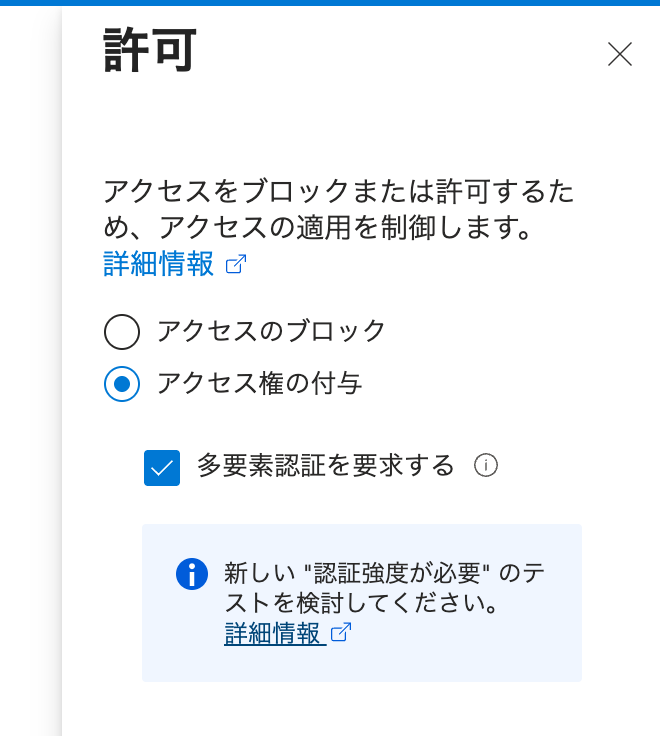660x736 pixels.
Task: Click the blue info icon in the banner
Action: [x=192, y=574]
